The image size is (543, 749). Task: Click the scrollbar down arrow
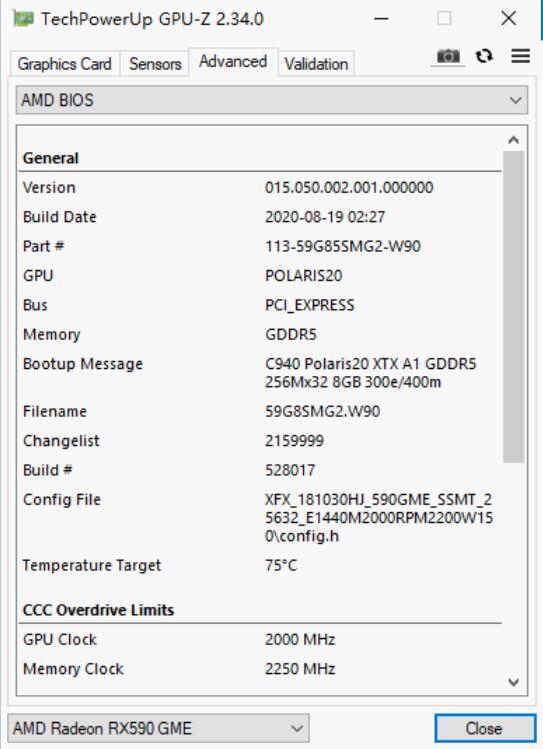point(514,682)
